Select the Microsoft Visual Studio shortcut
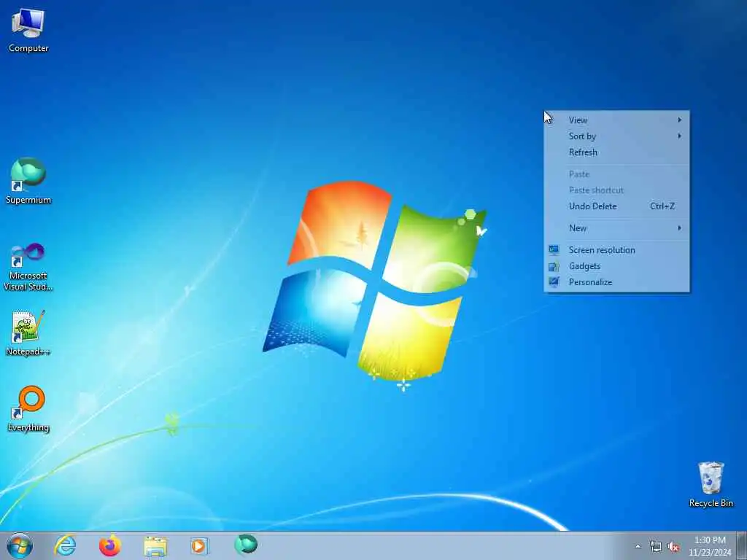 [x=28, y=267]
